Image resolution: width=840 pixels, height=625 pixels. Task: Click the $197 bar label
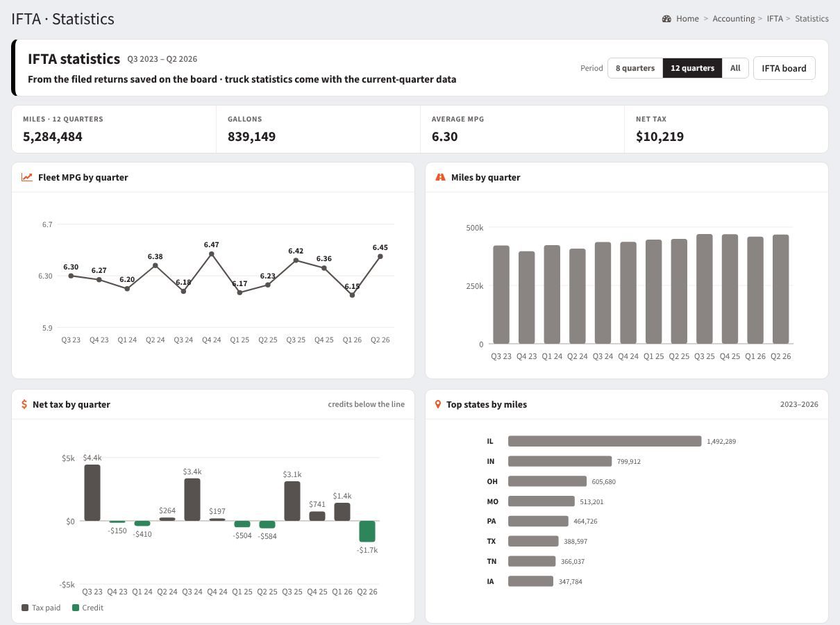(217, 511)
